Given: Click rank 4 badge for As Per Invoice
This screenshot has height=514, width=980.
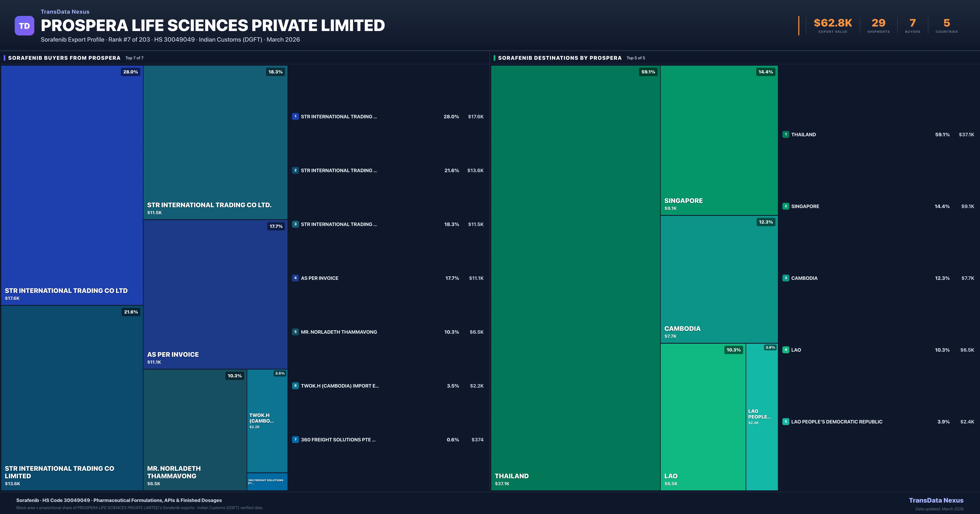Looking at the screenshot, I should click(x=295, y=278).
